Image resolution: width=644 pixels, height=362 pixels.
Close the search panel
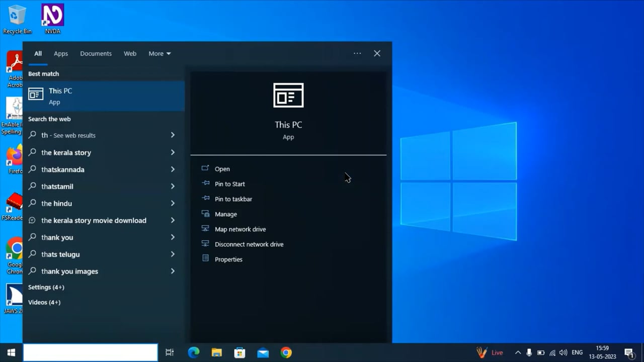(x=377, y=53)
